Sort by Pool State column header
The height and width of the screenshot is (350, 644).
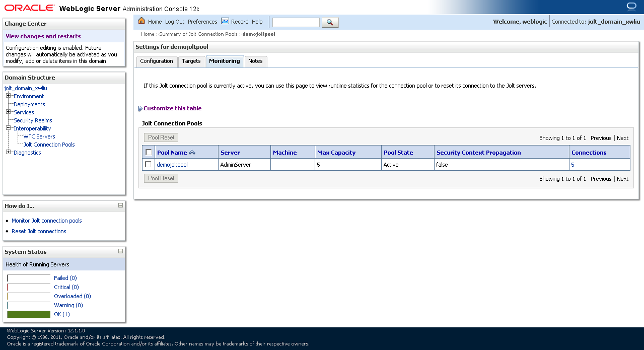pos(398,153)
